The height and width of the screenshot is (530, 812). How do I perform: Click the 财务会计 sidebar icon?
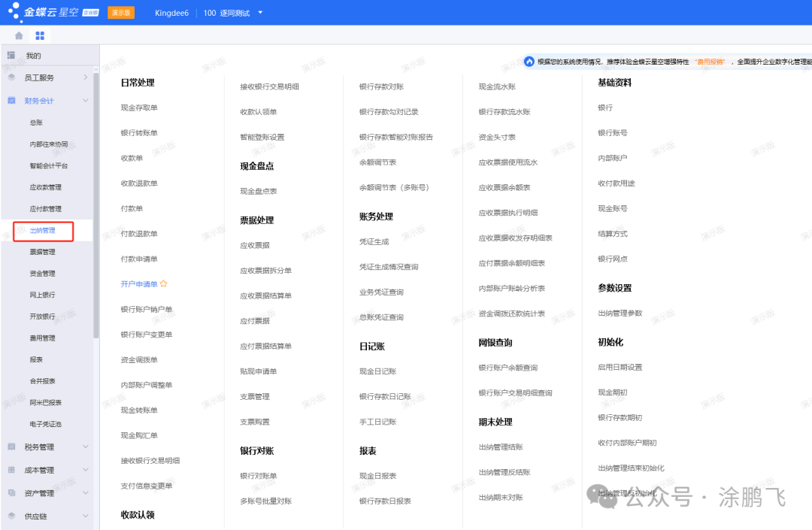11,101
